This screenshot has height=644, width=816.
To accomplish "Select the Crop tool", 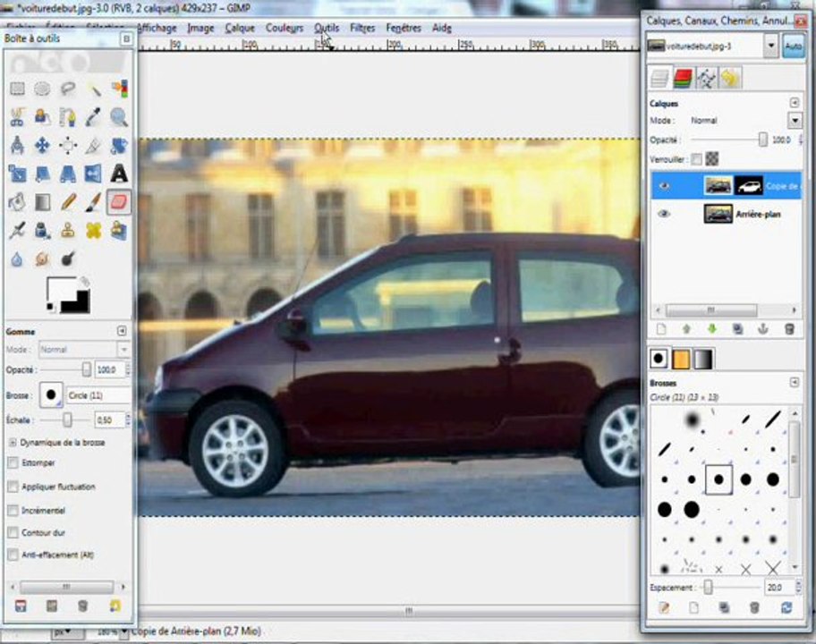I will point(94,145).
